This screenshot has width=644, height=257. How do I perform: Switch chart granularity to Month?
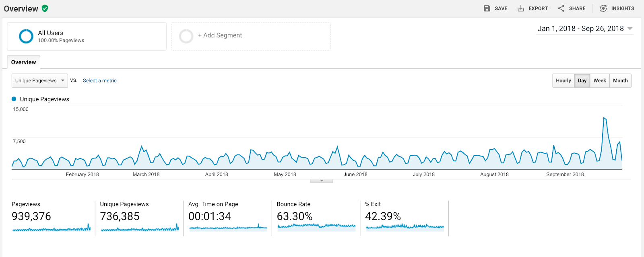[x=620, y=80]
